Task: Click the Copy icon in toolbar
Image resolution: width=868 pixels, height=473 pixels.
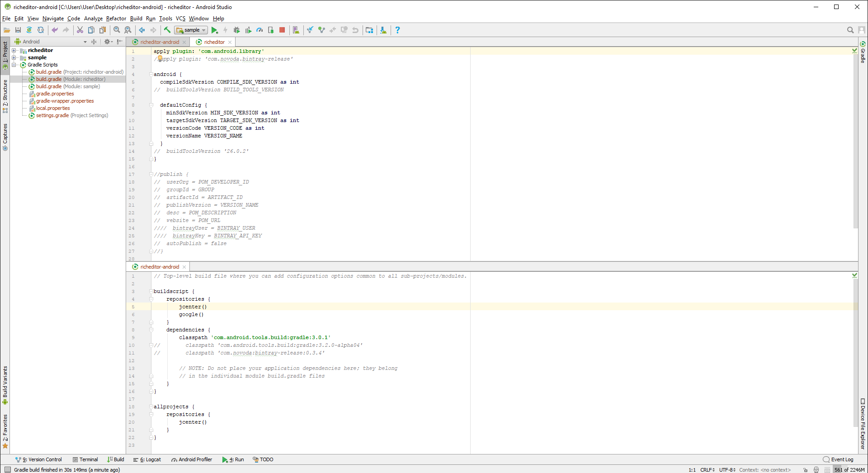Action: pyautogui.click(x=91, y=30)
